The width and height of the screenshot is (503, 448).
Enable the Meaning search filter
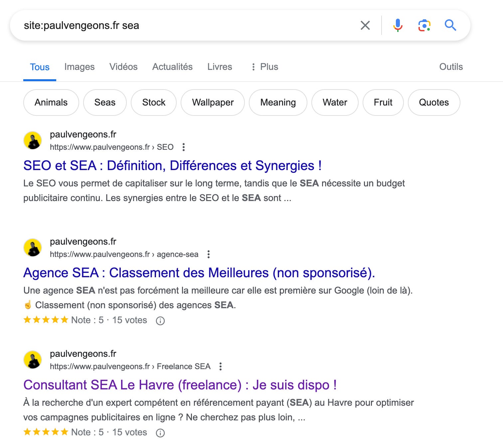(278, 103)
